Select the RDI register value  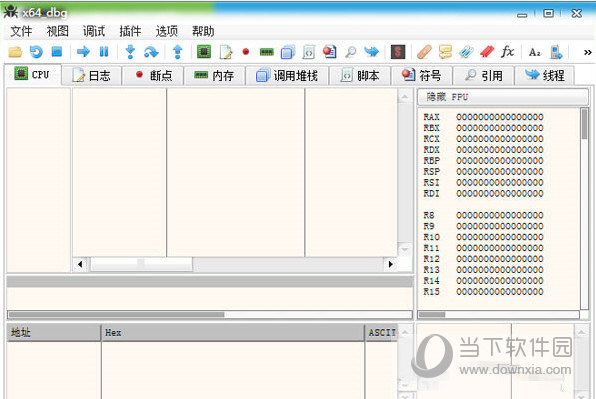point(500,193)
